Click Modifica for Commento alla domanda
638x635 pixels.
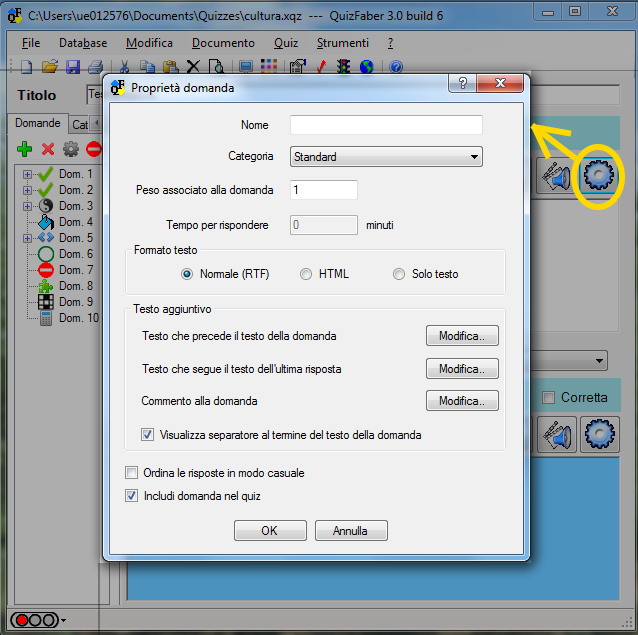(x=462, y=401)
